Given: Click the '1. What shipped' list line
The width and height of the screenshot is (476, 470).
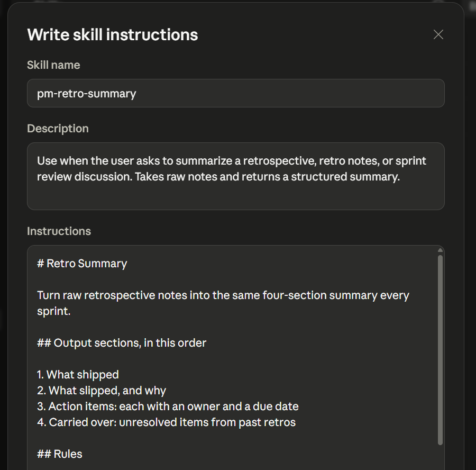Looking at the screenshot, I should (x=78, y=375).
